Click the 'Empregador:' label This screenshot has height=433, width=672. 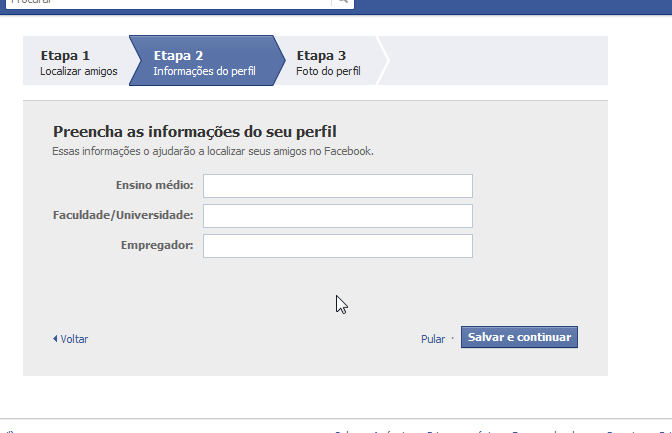[157, 246]
